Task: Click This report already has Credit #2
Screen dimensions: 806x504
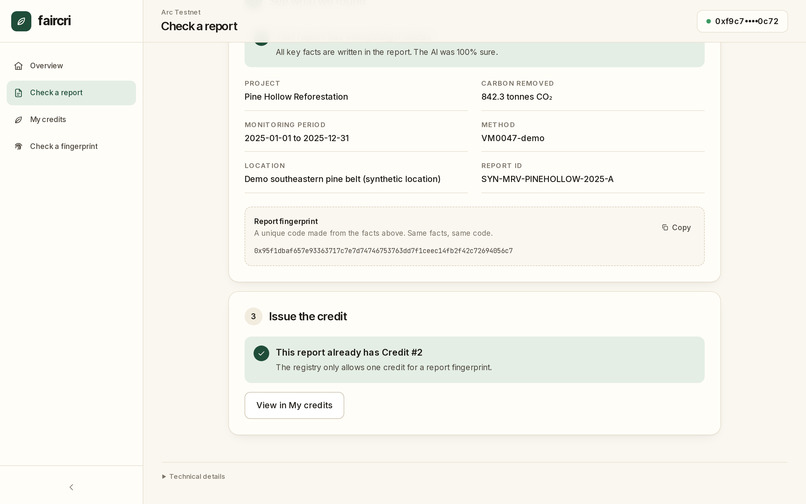Action: pyautogui.click(x=349, y=352)
